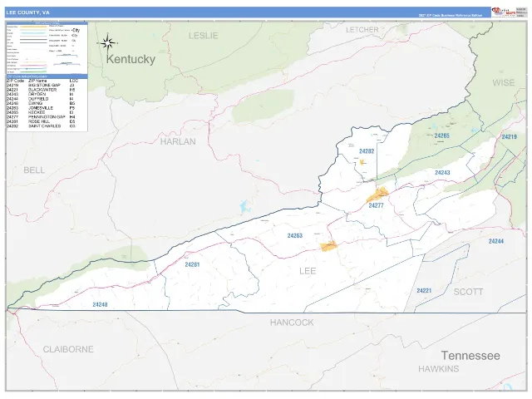This screenshot has width=532, height=399.
Task: Click ZIP label 24263 on the map
Action: (295, 235)
